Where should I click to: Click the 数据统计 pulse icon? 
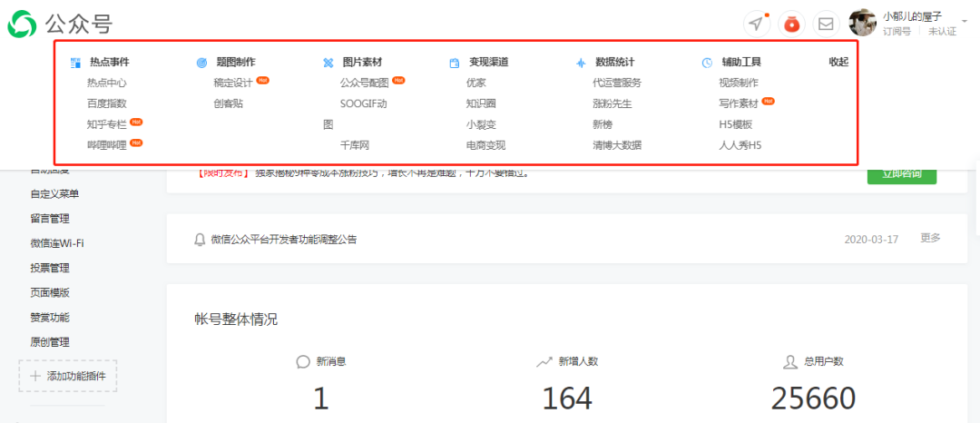pyautogui.click(x=582, y=63)
